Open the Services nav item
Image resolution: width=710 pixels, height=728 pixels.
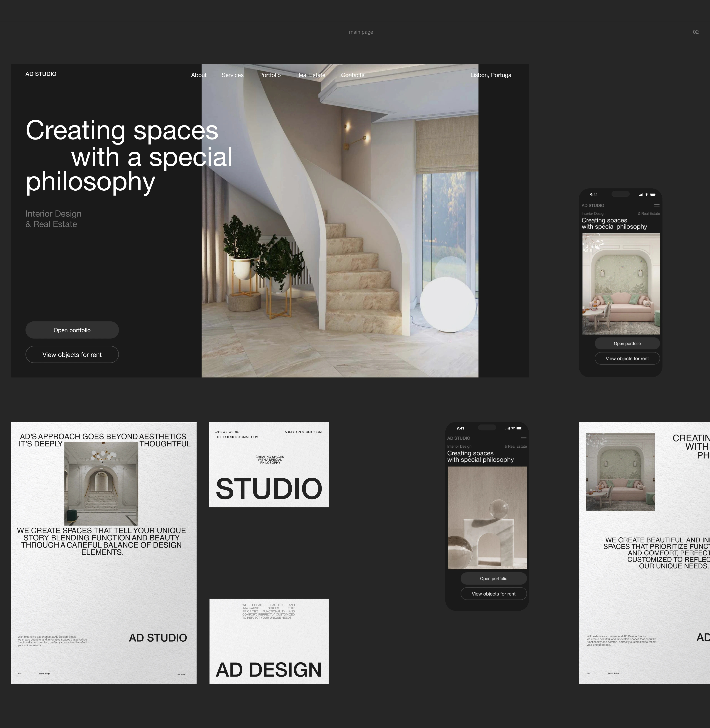coord(232,75)
